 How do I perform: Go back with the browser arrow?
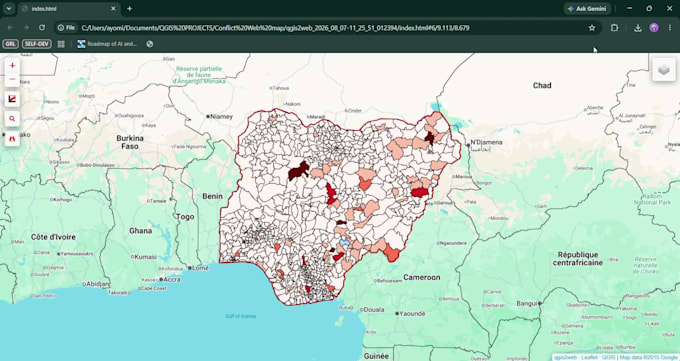click(10, 28)
